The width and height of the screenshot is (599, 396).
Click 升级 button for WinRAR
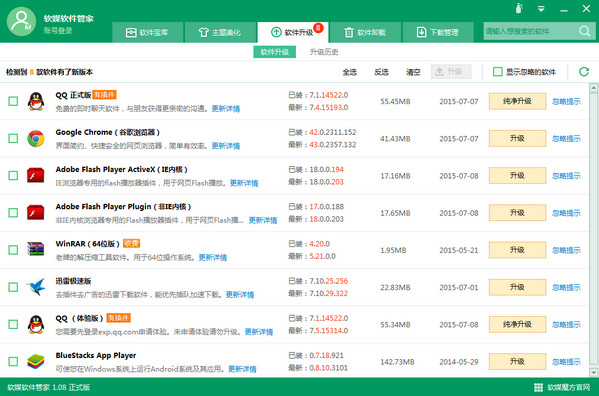click(517, 250)
